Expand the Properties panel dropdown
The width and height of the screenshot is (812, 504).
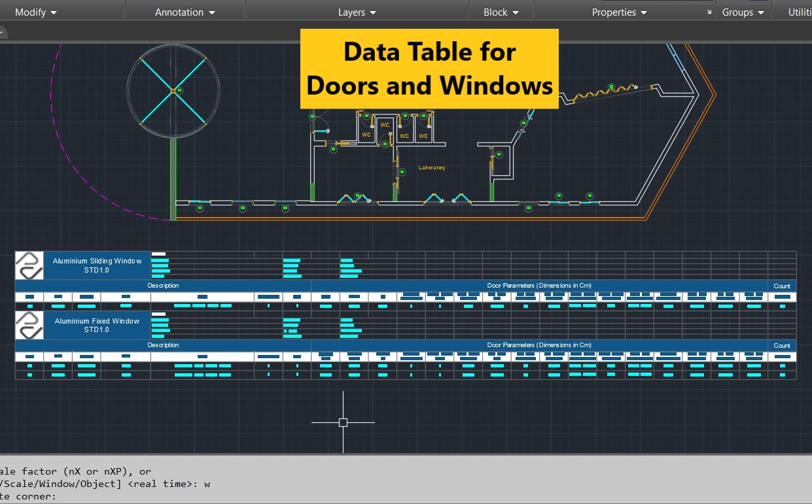click(x=619, y=12)
